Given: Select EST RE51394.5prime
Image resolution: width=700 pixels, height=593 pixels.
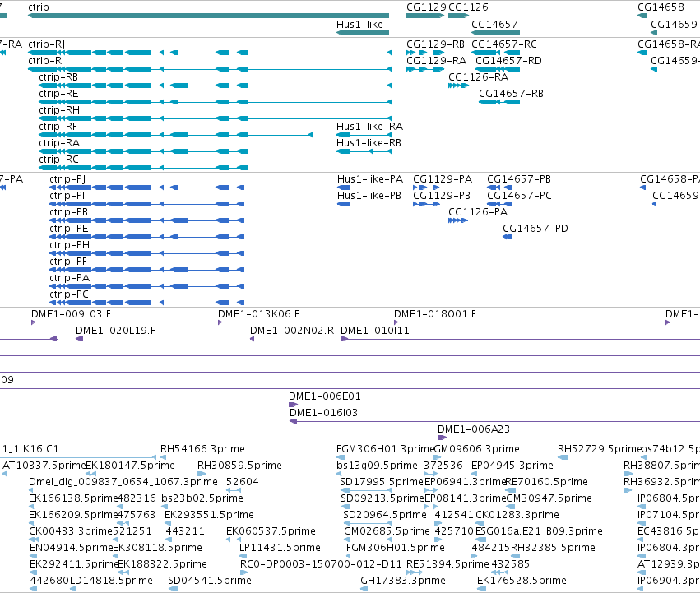Looking at the screenshot, I should click(x=415, y=572).
